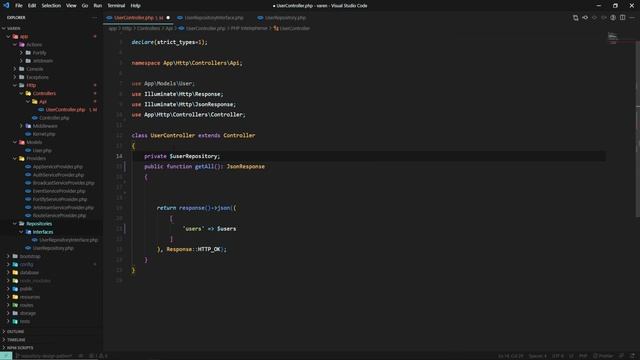The height and width of the screenshot is (360, 640).
Task: Click the VS Code logo icon
Action: pos(6,5)
